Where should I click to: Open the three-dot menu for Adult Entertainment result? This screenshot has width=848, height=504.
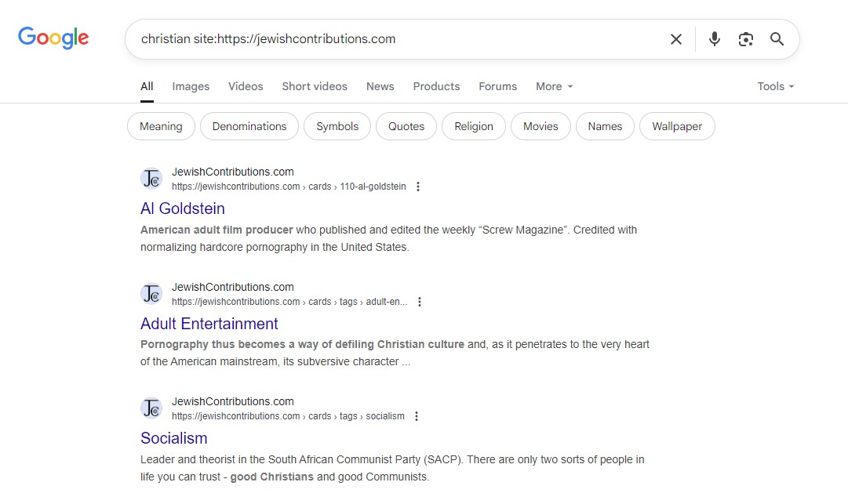click(420, 302)
